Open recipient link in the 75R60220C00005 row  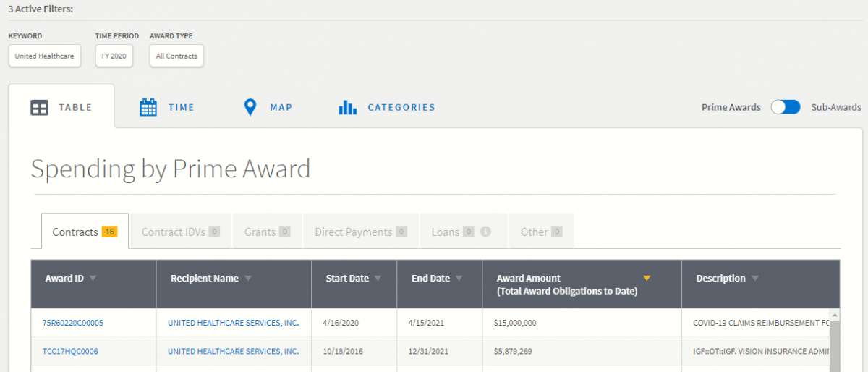pos(233,323)
